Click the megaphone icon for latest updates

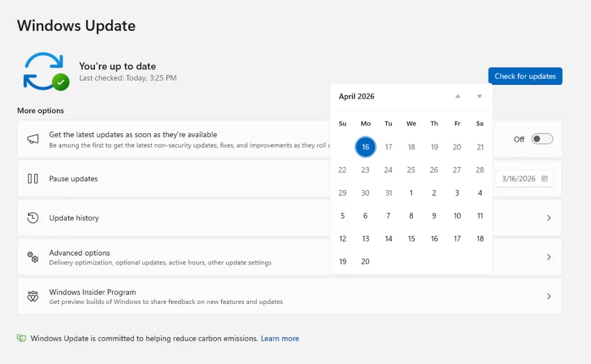(33, 139)
